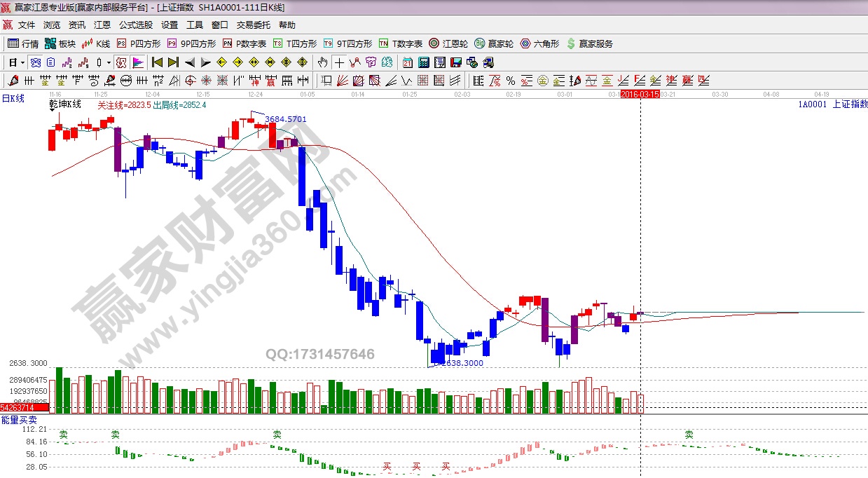Viewport: 868px width, 478px height.
Task: Switch to K线 candlestick chart
Action: 97,43
